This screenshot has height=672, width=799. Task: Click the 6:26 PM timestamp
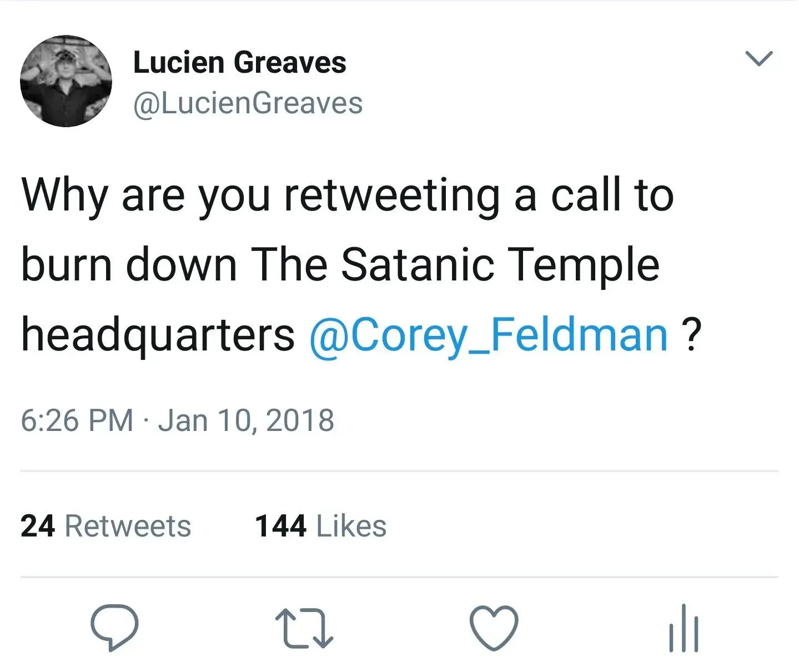click(77, 420)
